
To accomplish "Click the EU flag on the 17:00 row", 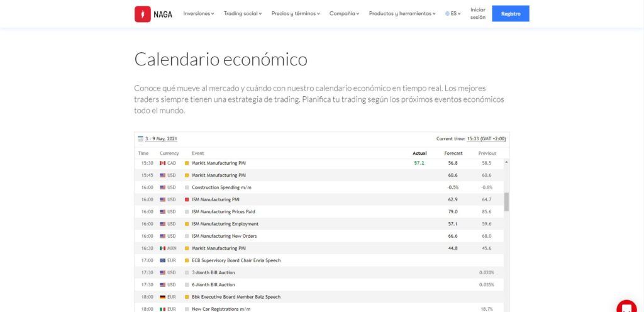I will [x=163, y=260].
